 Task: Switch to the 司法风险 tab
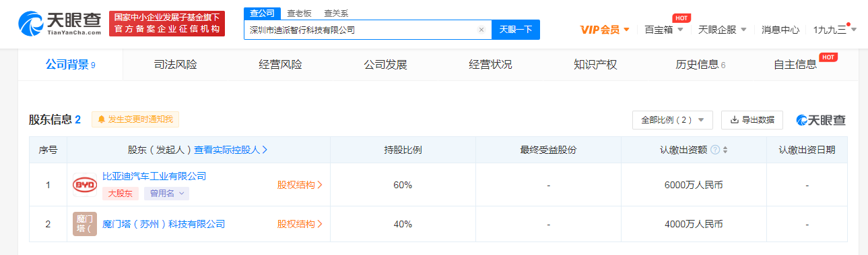176,65
